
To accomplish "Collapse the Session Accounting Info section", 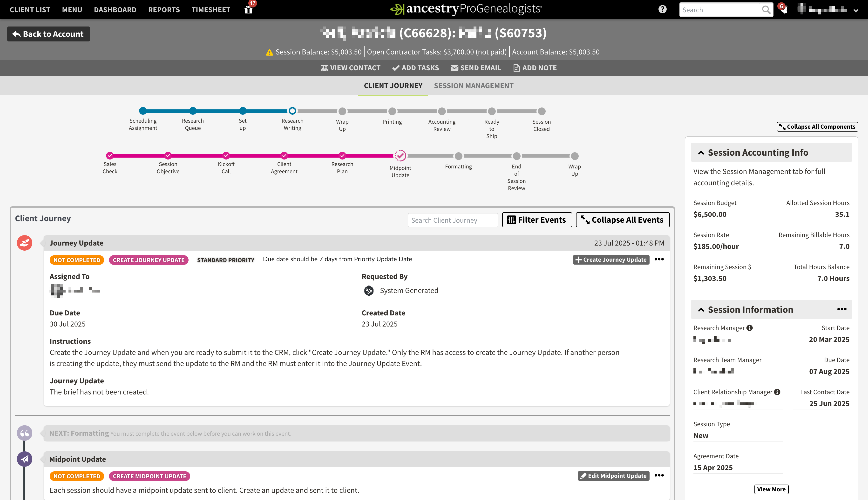I will click(x=701, y=153).
